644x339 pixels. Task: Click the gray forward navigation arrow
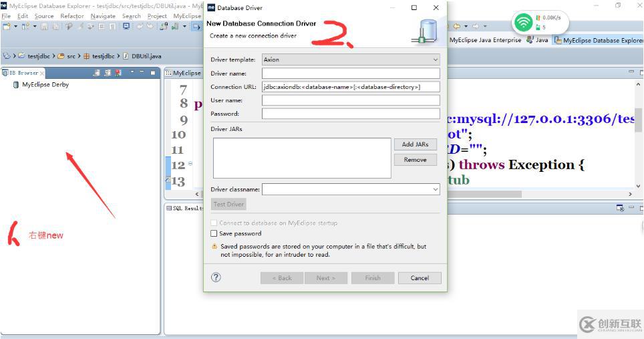pyautogui.click(x=475, y=26)
